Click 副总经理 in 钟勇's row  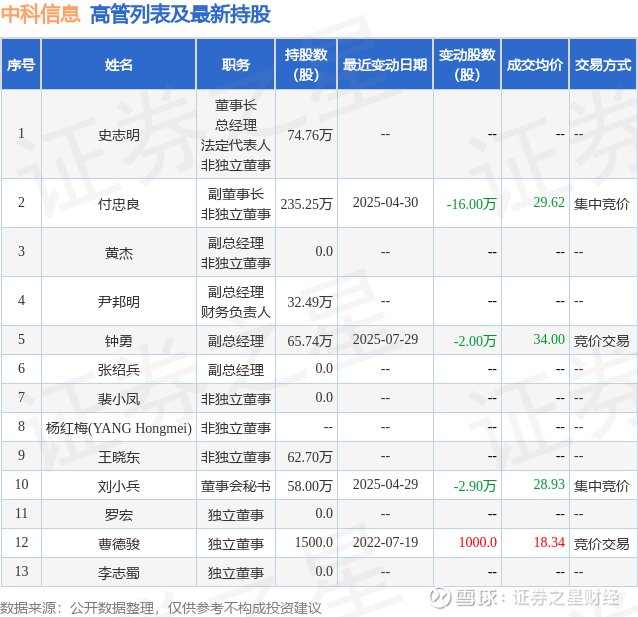pyautogui.click(x=236, y=340)
